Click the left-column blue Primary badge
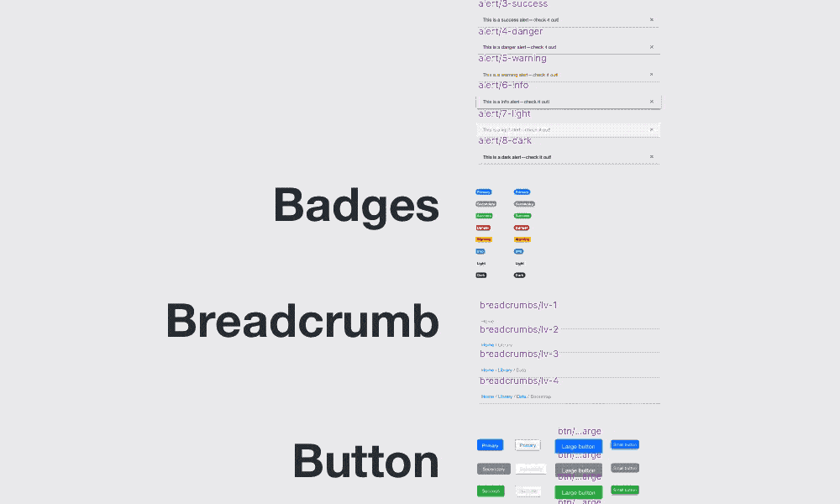 (x=484, y=192)
